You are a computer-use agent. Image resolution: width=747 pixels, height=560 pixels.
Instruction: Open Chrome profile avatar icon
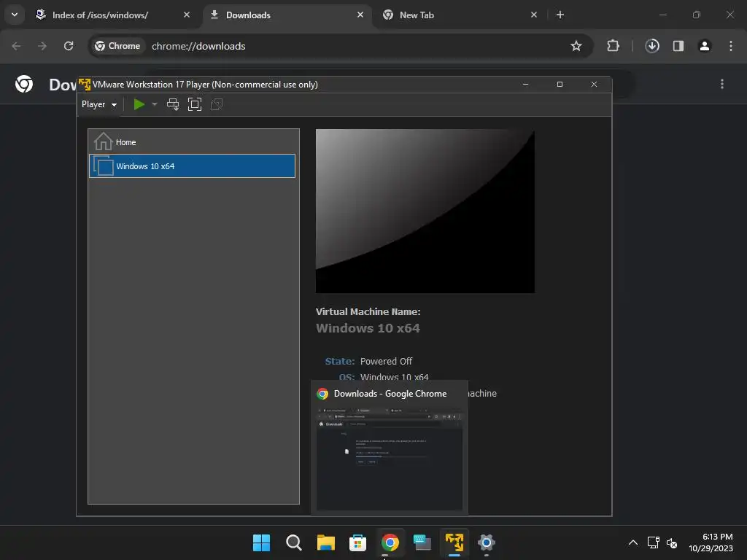705,46
